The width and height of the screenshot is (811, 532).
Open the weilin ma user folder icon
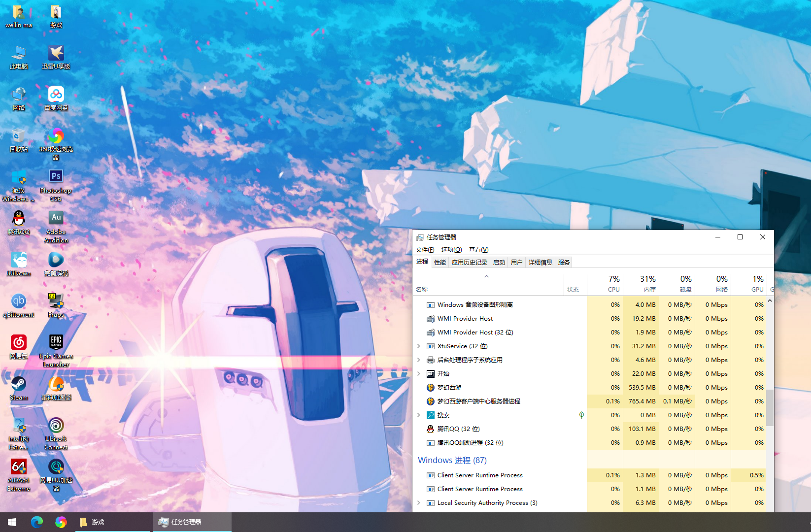pyautogui.click(x=19, y=16)
